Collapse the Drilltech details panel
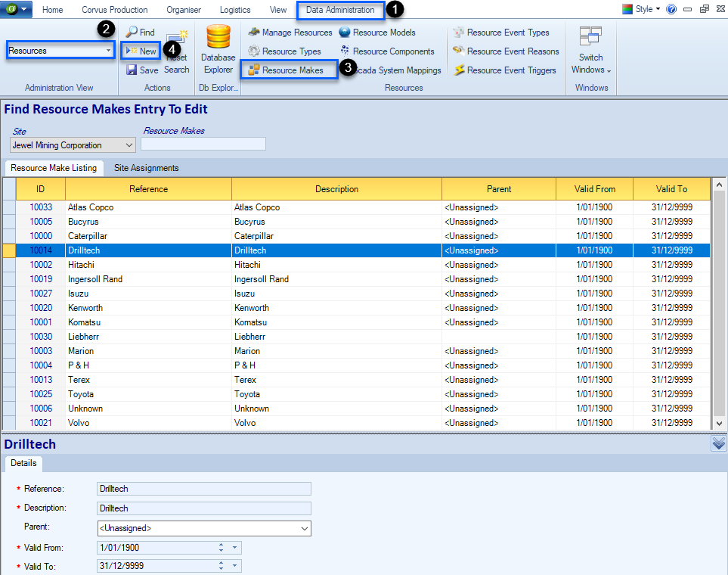Image resolution: width=728 pixels, height=575 pixels. 718,443
